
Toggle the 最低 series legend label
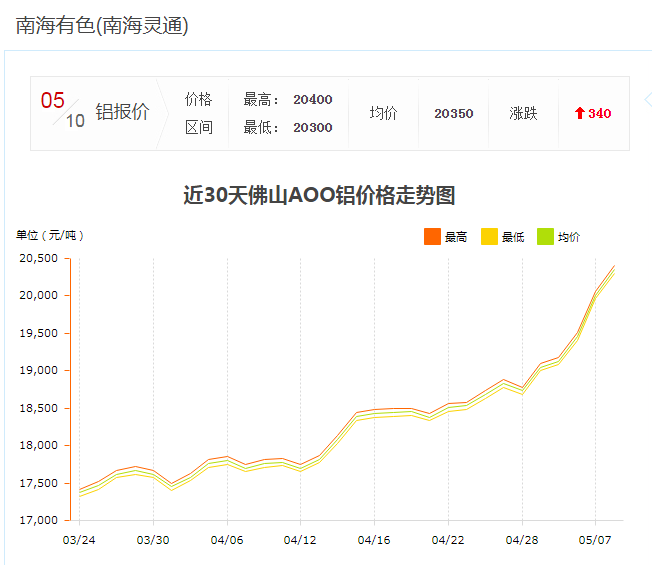pyautogui.click(x=513, y=237)
